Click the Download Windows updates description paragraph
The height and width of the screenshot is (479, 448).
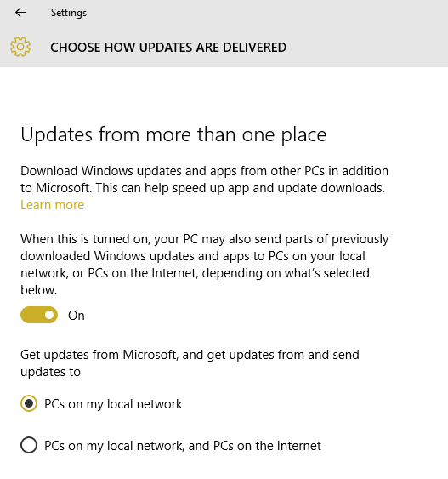pos(205,180)
